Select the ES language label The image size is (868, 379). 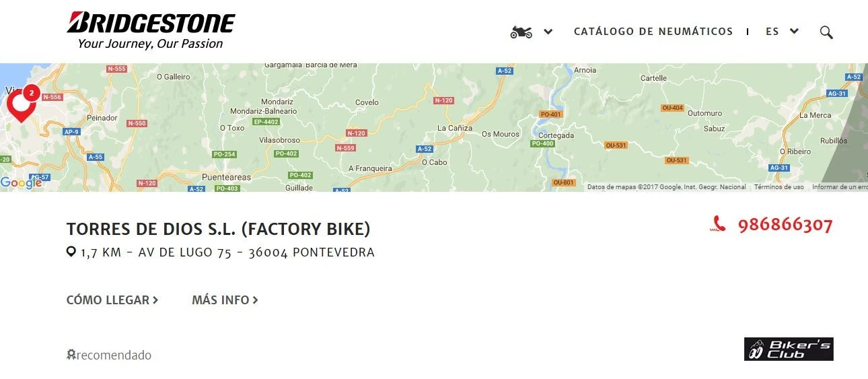772,32
